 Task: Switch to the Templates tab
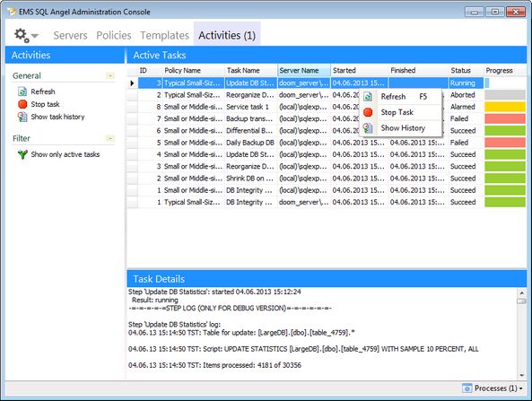point(164,35)
